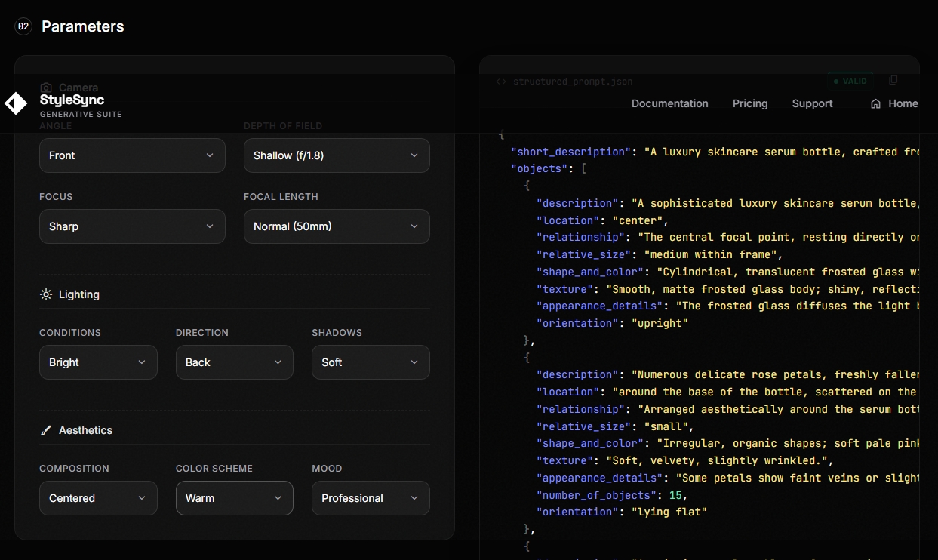Click the CONDITIONS field label
The width and height of the screenshot is (938, 560).
click(70, 333)
